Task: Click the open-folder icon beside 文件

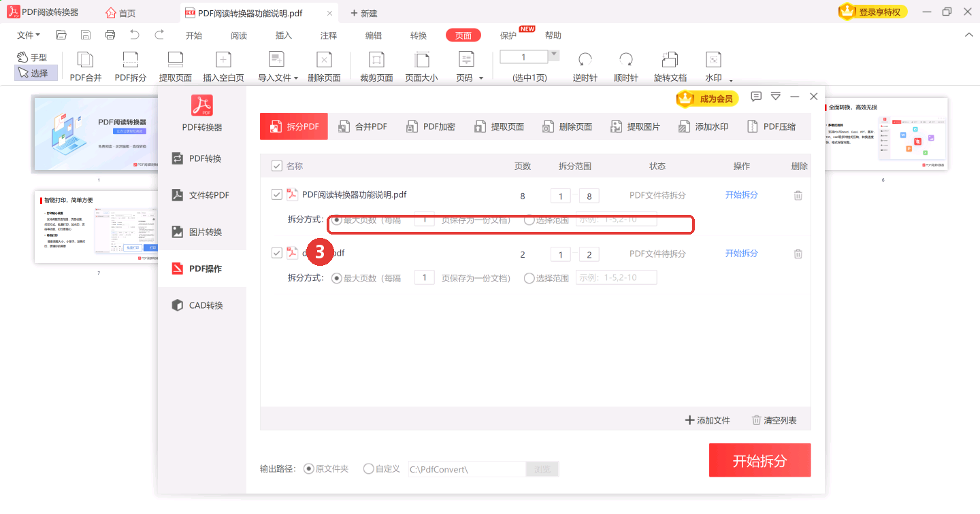Action: [61, 35]
